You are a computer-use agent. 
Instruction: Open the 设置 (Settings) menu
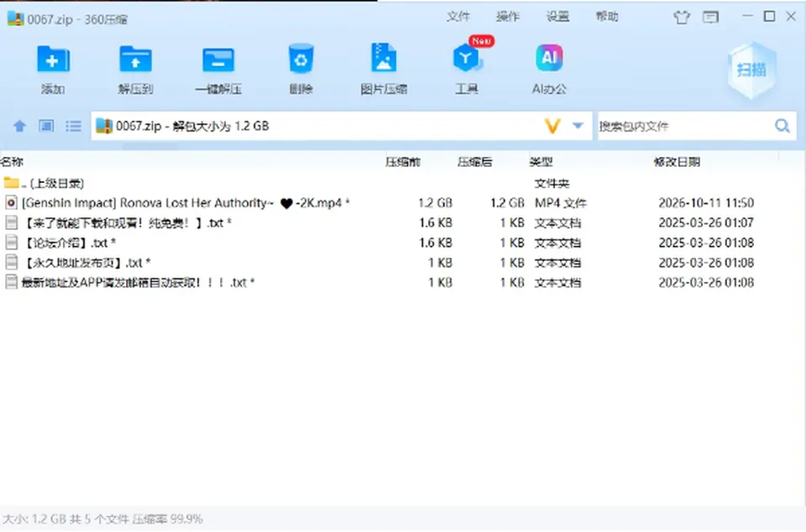tap(557, 17)
